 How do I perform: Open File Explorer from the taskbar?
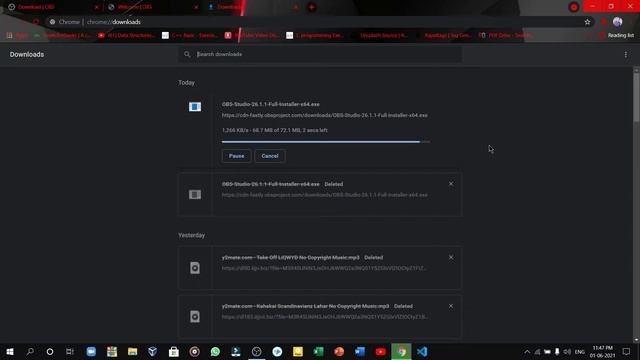[132, 351]
